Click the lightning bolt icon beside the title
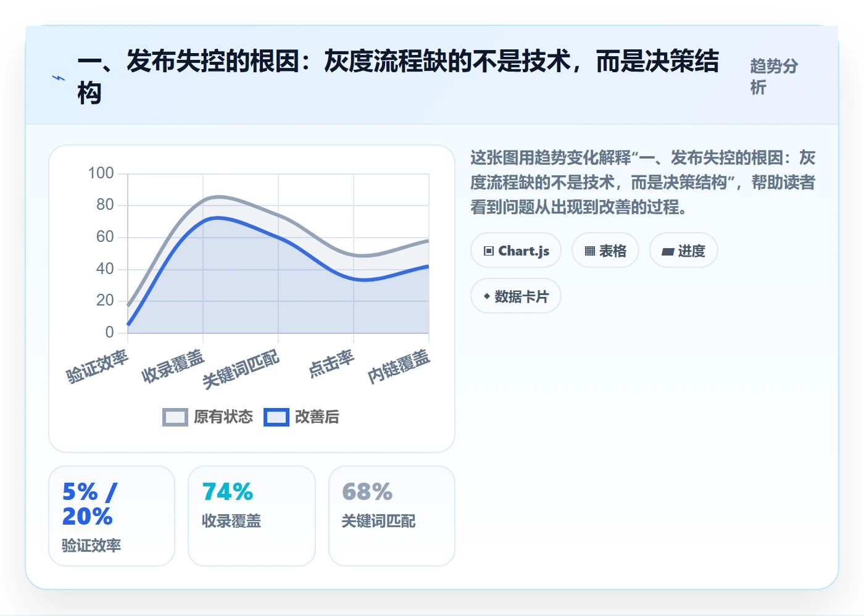This screenshot has height=616, width=864. pyautogui.click(x=59, y=78)
